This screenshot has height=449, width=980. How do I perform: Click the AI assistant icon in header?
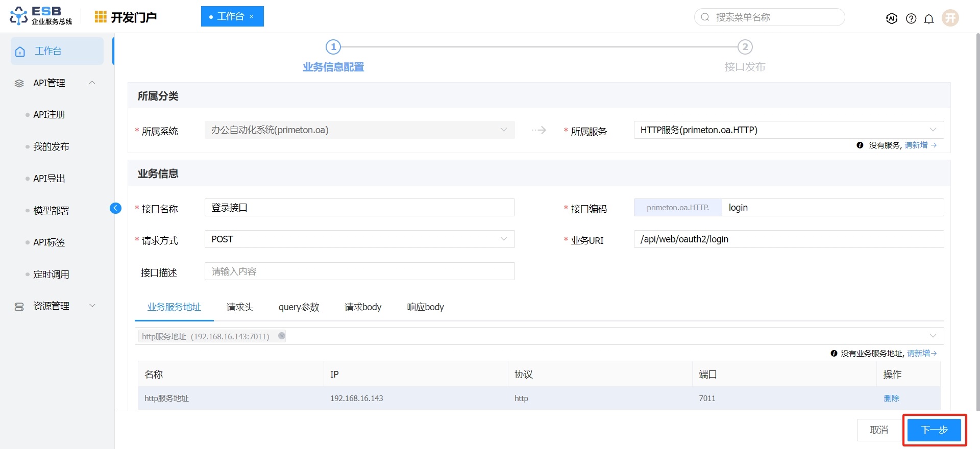pos(892,18)
